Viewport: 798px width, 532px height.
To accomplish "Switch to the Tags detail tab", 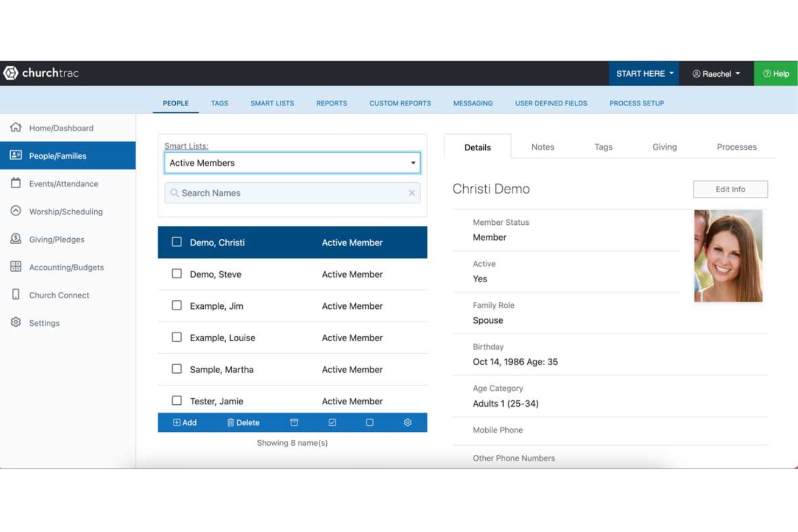I will [603, 147].
